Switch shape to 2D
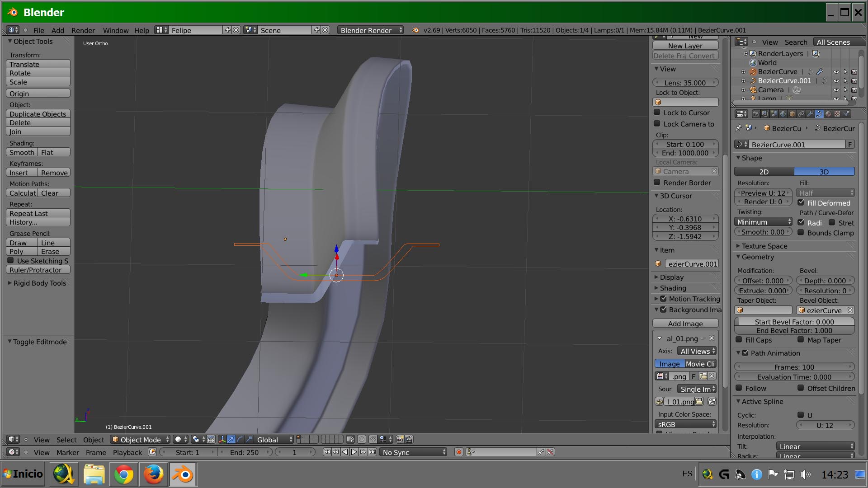This screenshot has height=488, width=868. (764, 172)
